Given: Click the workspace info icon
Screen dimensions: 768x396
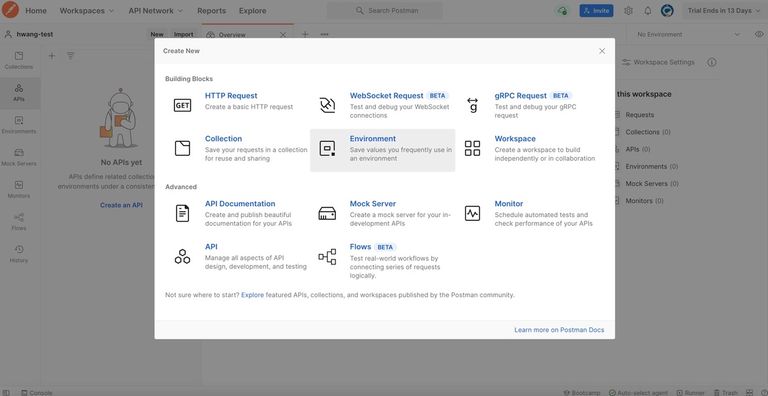Looking at the screenshot, I should (712, 62).
